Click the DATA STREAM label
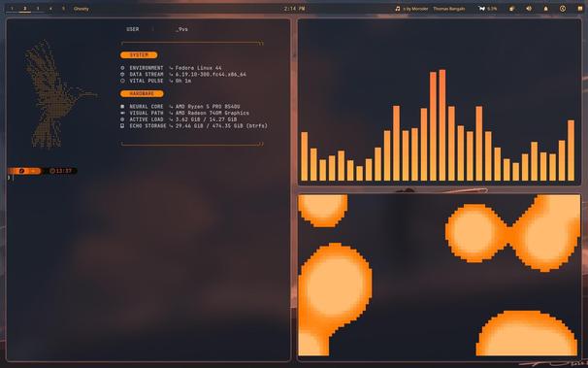 [147, 74]
